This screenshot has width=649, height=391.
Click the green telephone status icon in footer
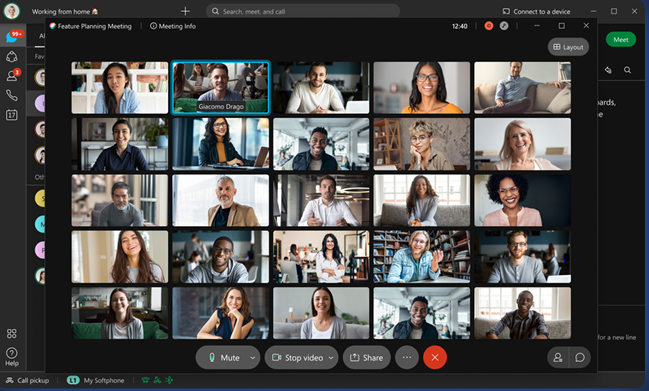(145, 380)
